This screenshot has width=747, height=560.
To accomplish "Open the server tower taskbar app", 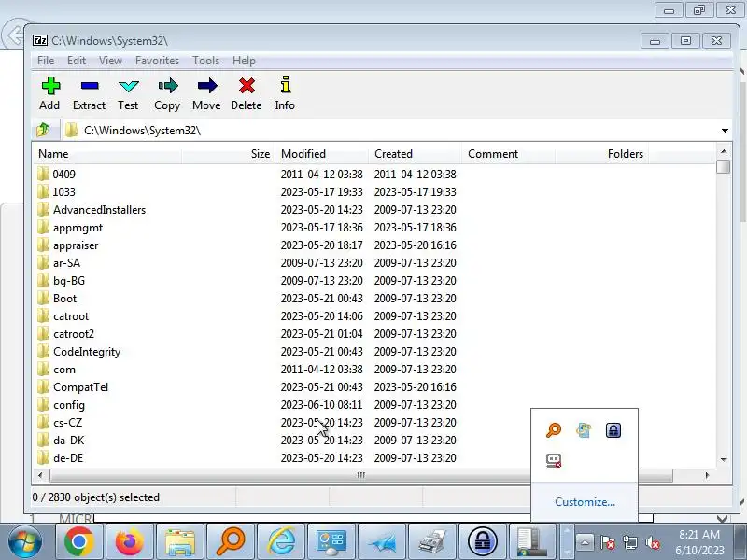I will point(532,542).
